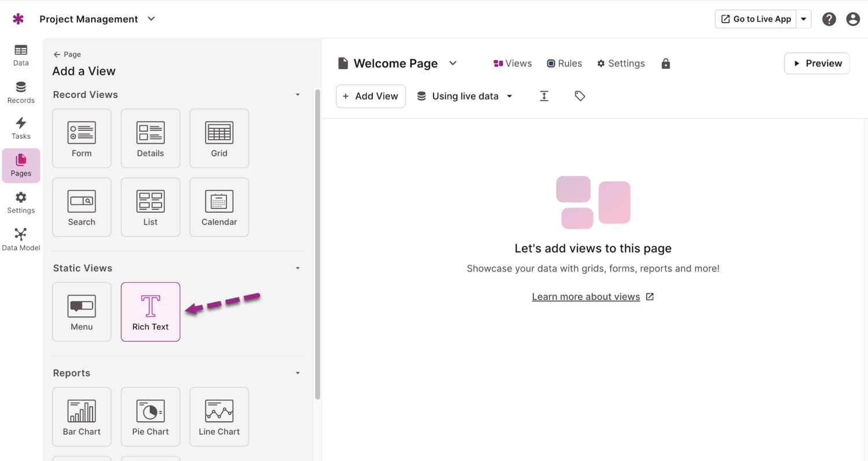Click the tag icon in toolbar

[x=580, y=96]
